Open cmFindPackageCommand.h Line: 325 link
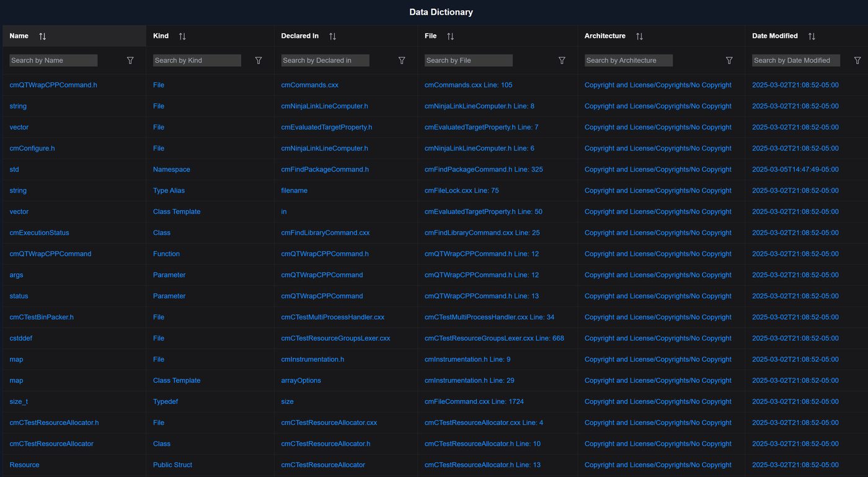868x477 pixels. click(484, 169)
